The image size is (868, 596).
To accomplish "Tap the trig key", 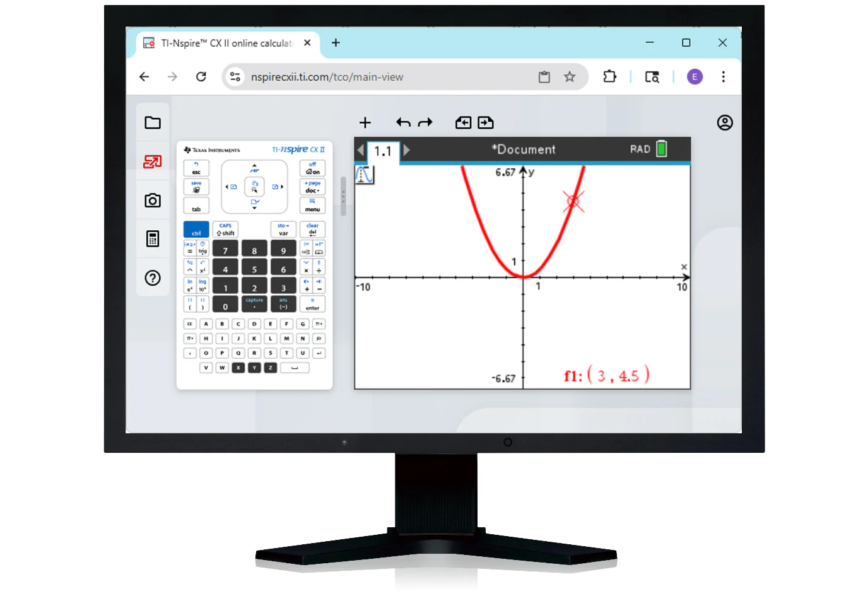I will coord(202,248).
